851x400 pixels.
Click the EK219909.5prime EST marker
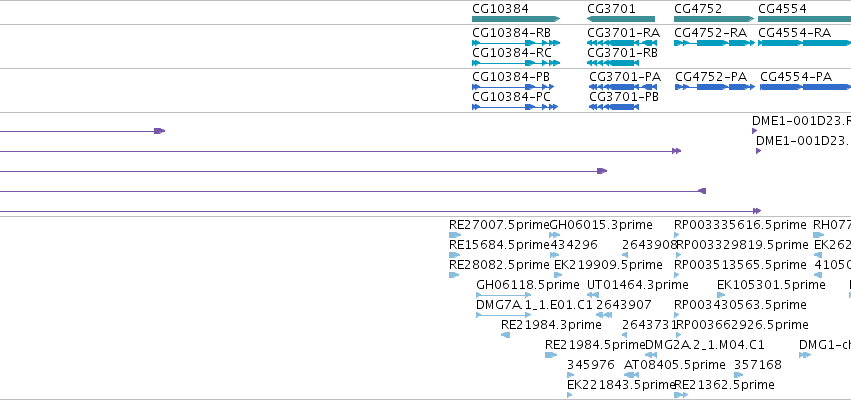pyautogui.click(x=558, y=275)
